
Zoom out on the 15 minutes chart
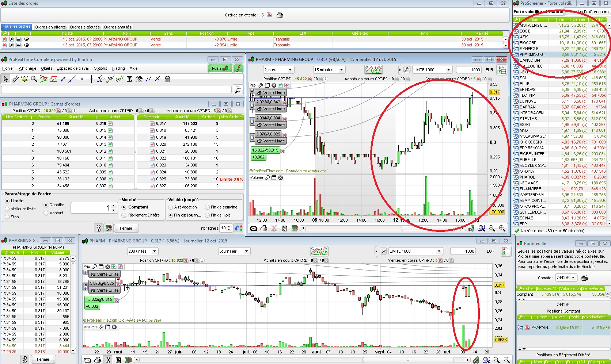coord(492,228)
